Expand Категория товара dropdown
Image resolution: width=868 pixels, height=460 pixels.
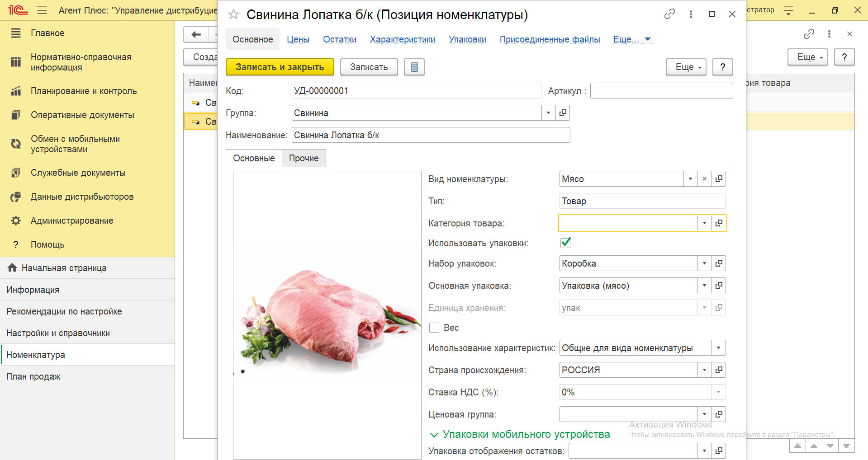[x=704, y=223]
